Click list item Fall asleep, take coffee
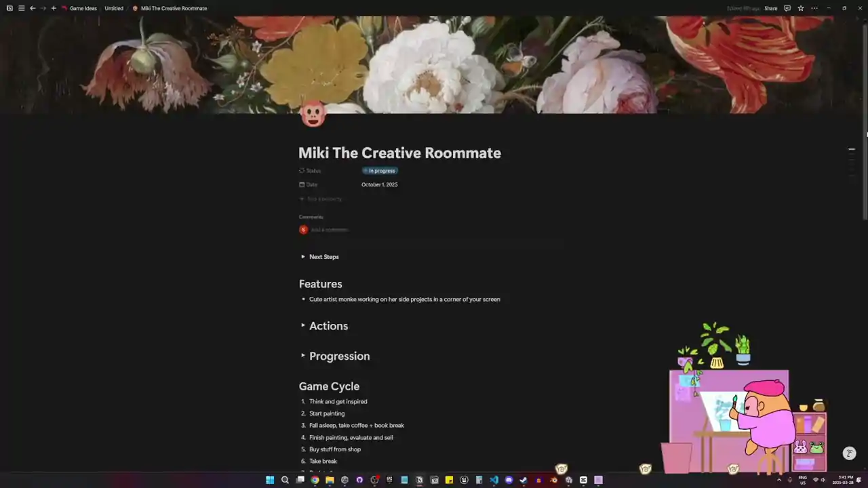Image resolution: width=868 pixels, height=488 pixels. click(x=357, y=425)
